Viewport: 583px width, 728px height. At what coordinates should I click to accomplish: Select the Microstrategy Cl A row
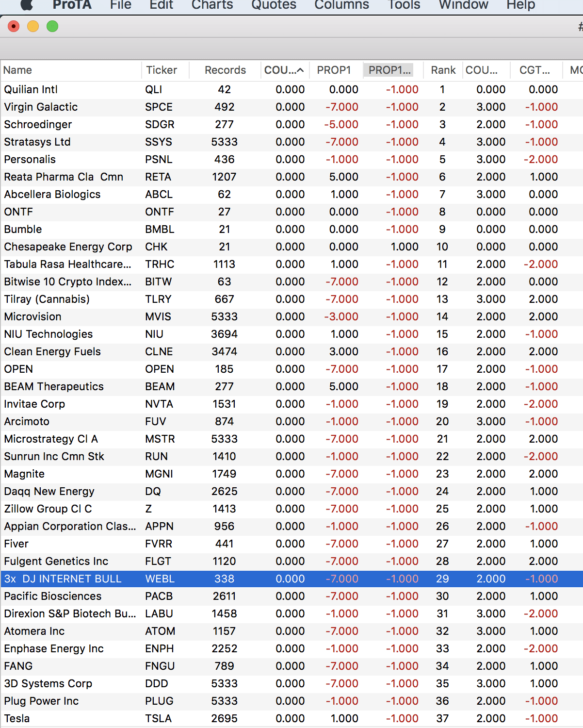point(291,439)
